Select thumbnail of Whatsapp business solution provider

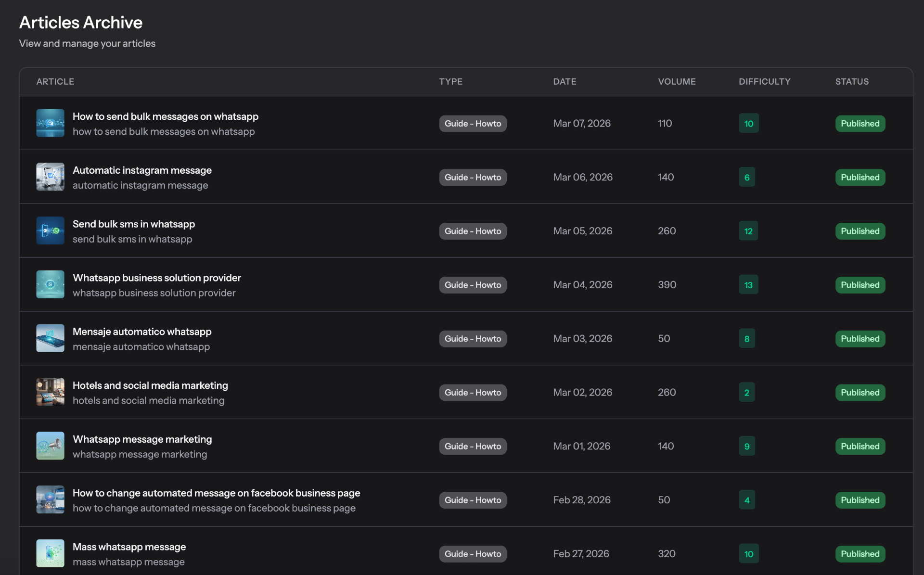point(50,285)
